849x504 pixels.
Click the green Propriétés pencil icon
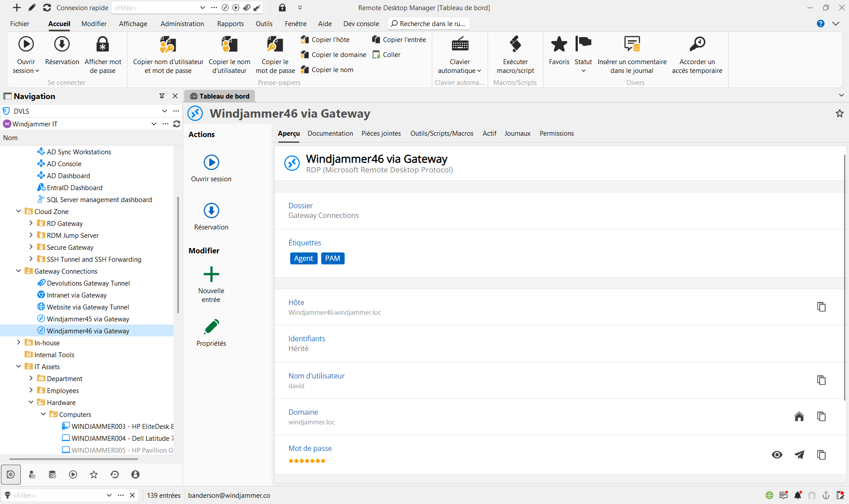tap(211, 327)
